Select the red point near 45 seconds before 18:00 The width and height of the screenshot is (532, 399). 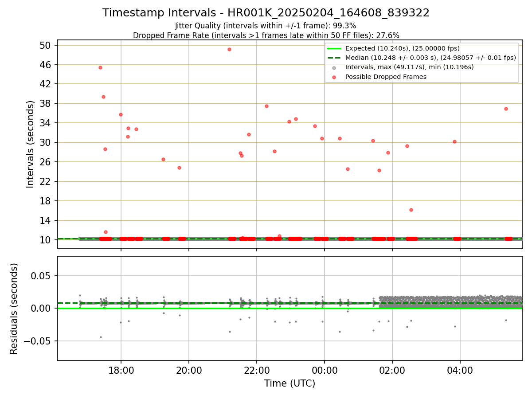pyautogui.click(x=100, y=67)
